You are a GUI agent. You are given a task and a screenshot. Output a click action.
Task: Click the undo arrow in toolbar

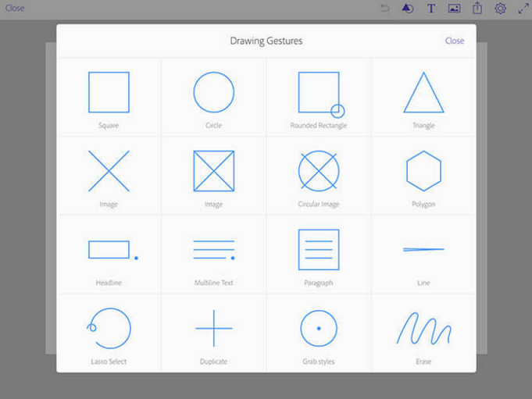385,8
